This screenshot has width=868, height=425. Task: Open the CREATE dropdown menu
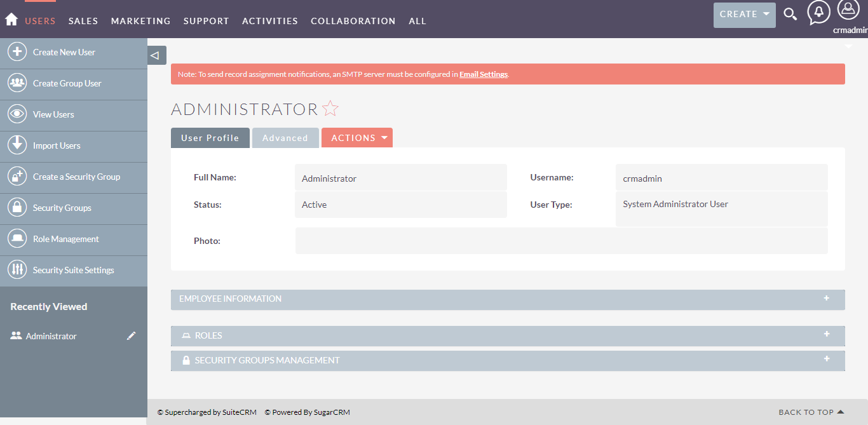pos(745,15)
